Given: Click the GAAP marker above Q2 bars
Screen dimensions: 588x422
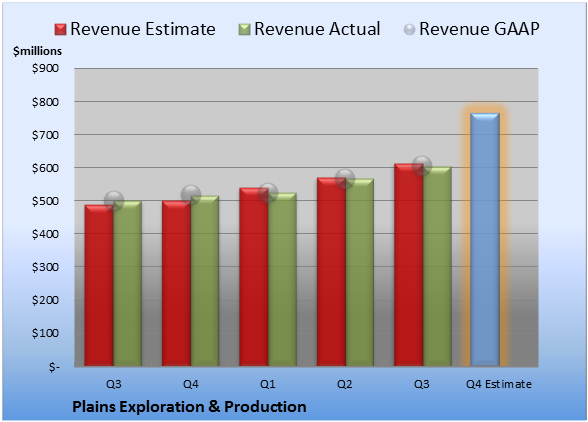Looking at the screenshot, I should [345, 179].
